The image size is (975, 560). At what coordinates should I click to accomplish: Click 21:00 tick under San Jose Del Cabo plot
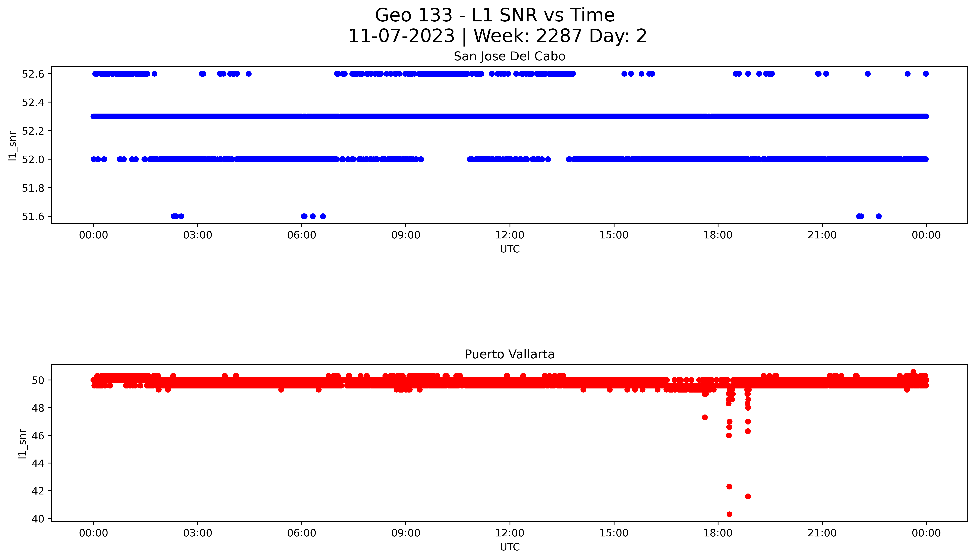822,235
